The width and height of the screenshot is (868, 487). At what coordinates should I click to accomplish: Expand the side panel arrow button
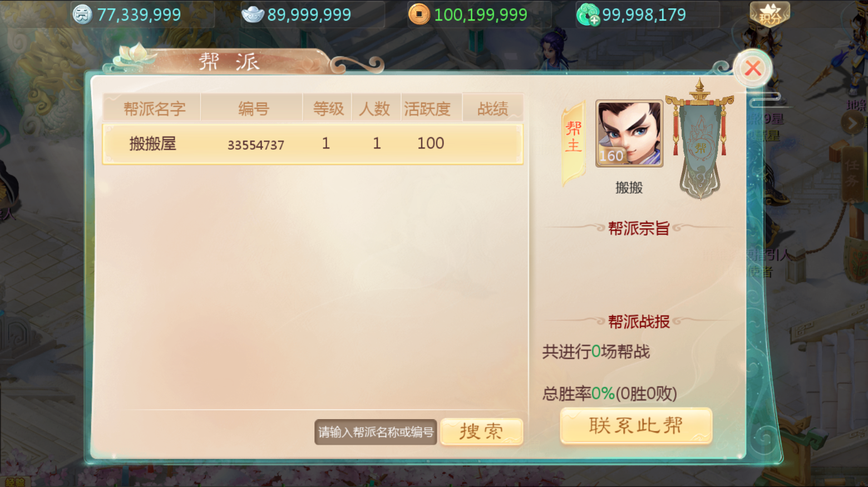tap(852, 123)
